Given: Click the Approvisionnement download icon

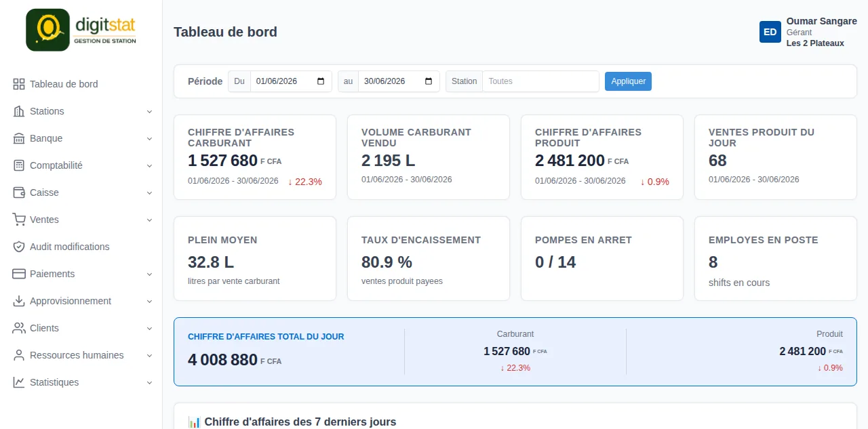Looking at the screenshot, I should point(19,301).
